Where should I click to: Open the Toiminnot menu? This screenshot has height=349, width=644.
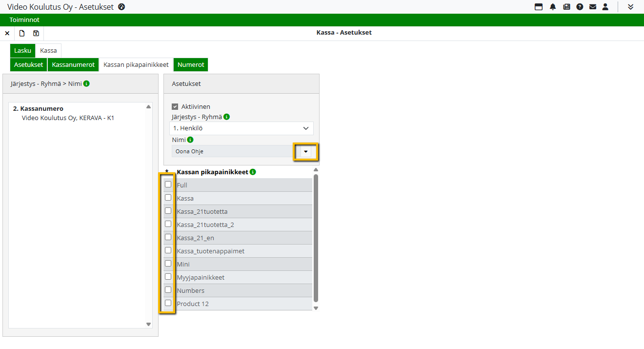tap(24, 20)
